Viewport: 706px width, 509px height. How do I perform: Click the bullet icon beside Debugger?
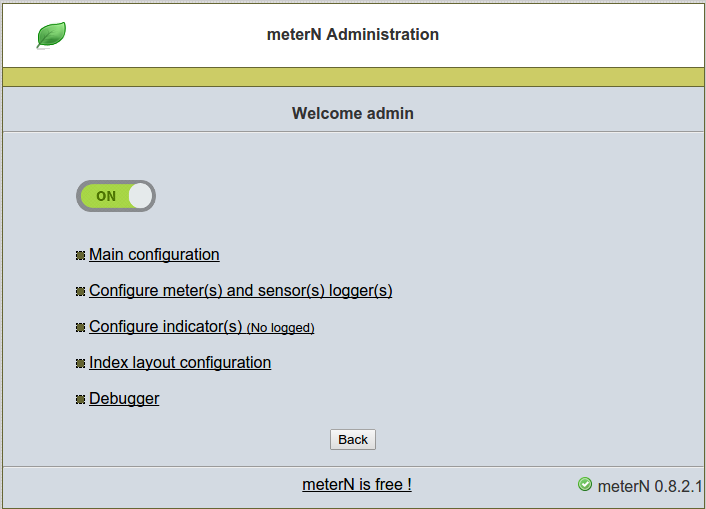tap(80, 400)
